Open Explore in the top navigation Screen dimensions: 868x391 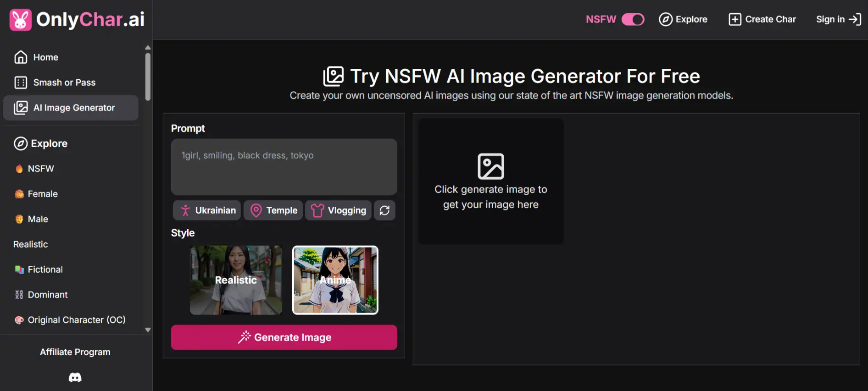pyautogui.click(x=683, y=19)
